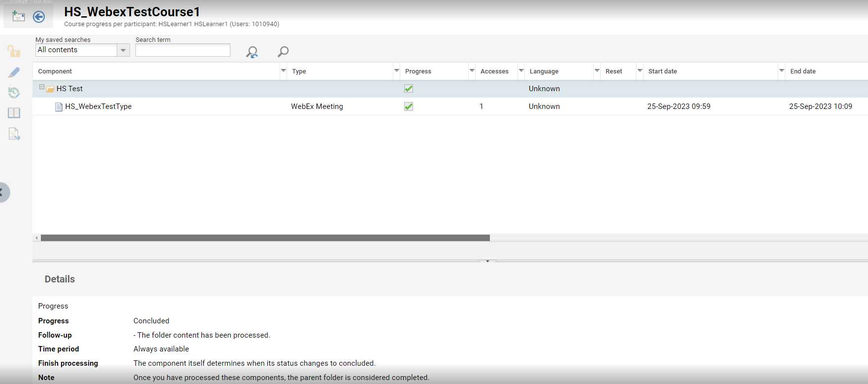Select the pencil edit icon in sidebar
868x384 pixels.
(x=14, y=72)
